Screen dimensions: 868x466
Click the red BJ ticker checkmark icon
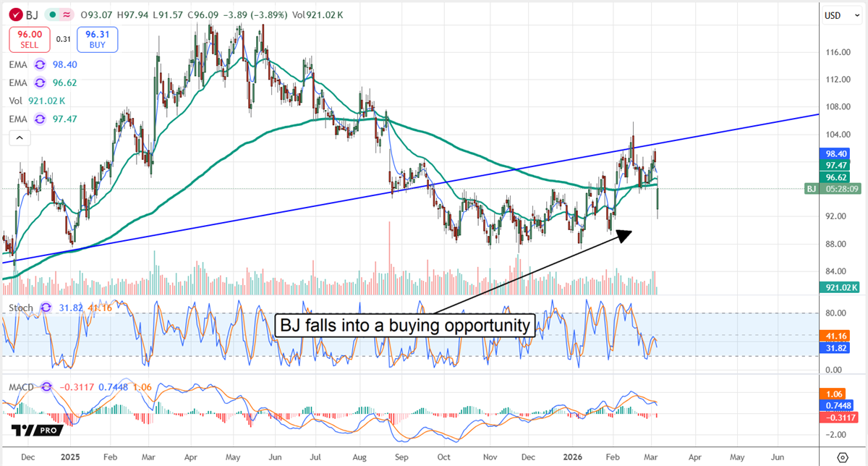(x=15, y=14)
